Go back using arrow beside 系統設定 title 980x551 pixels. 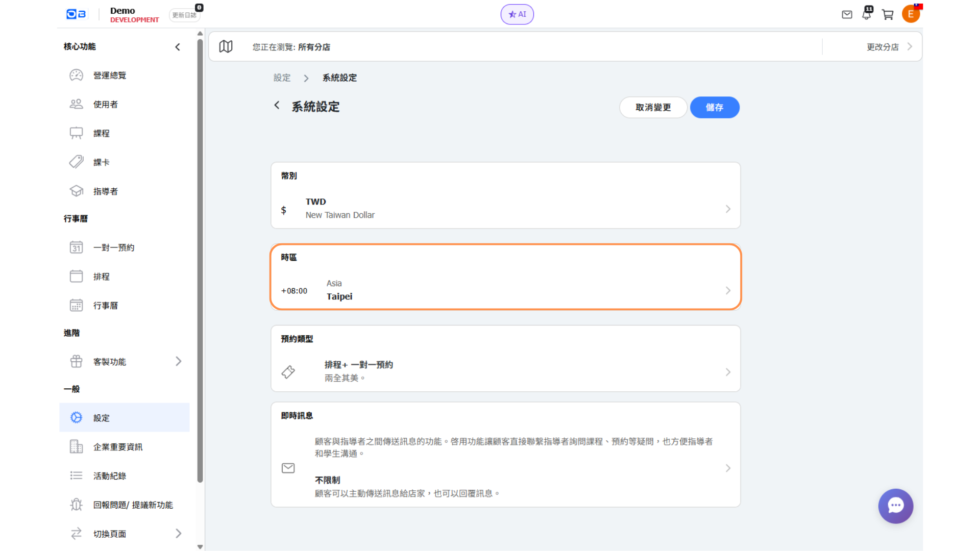click(x=277, y=106)
